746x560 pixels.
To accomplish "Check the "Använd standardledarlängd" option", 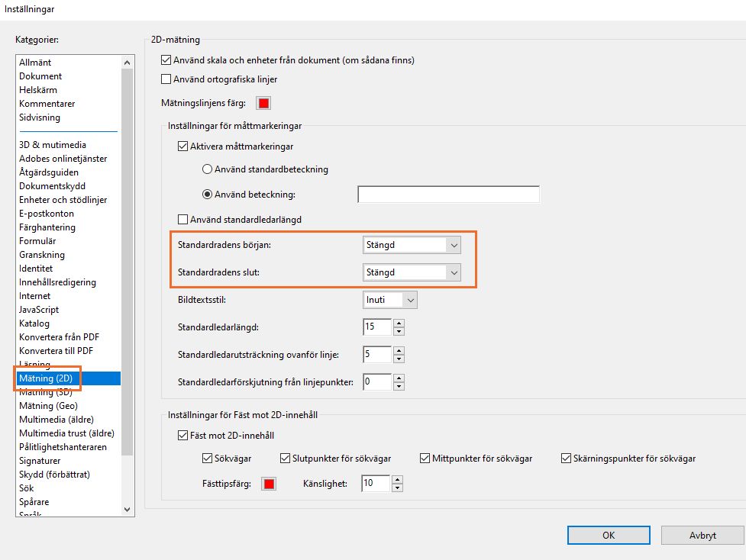I will coord(183,218).
